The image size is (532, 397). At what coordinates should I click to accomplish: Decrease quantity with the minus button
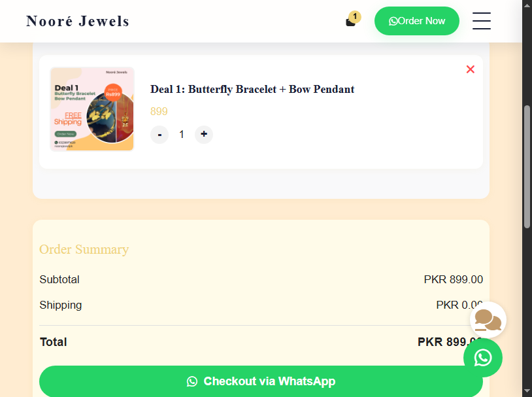[159, 135]
